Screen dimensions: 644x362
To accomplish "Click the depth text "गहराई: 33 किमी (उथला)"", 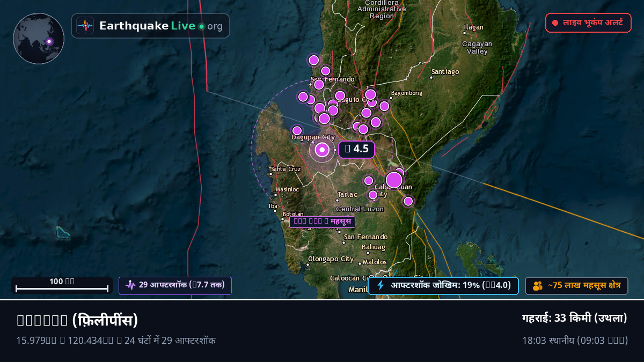I will point(575,318).
